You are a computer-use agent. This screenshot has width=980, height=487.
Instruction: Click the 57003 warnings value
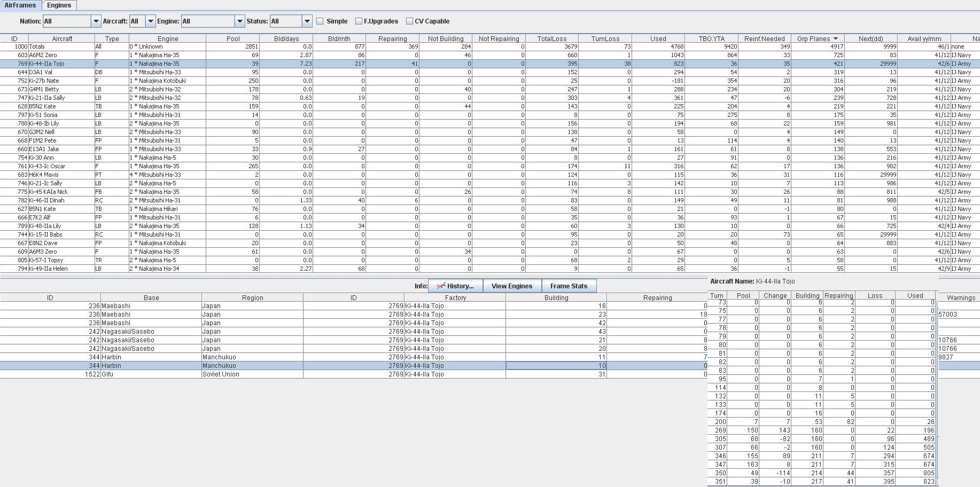(948, 315)
